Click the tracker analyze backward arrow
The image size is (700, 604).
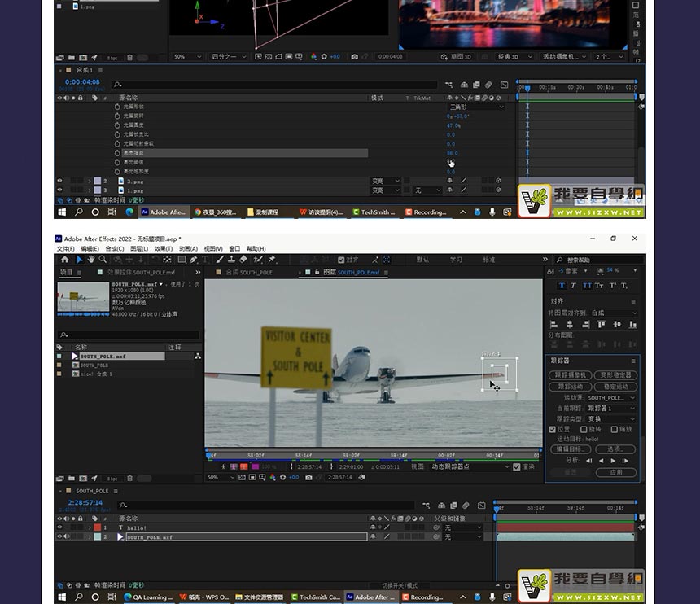point(601,461)
